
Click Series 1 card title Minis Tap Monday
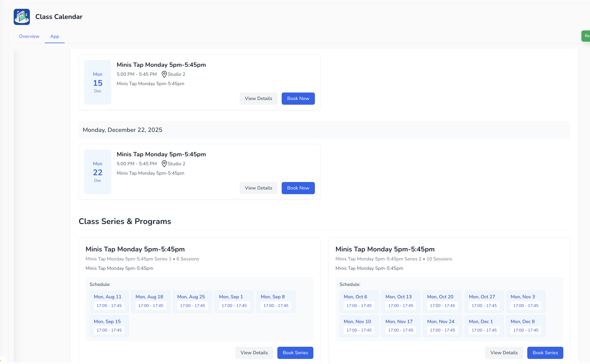coord(135,249)
